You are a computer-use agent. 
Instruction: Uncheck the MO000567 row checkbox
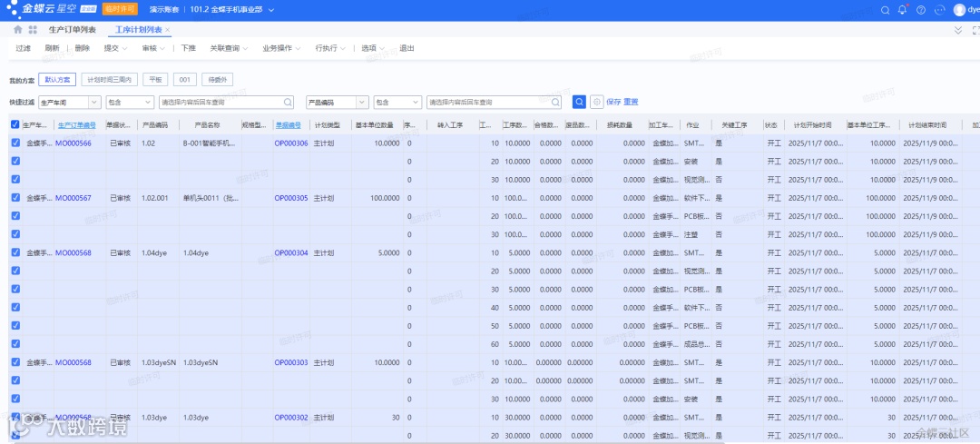(15, 198)
